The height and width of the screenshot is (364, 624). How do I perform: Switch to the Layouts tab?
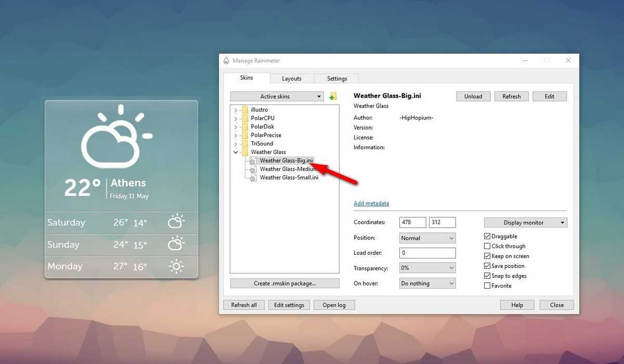(292, 79)
